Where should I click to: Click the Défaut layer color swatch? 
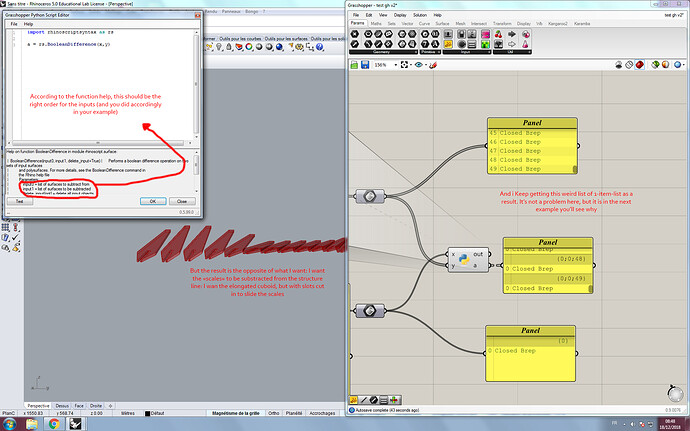click(147, 413)
